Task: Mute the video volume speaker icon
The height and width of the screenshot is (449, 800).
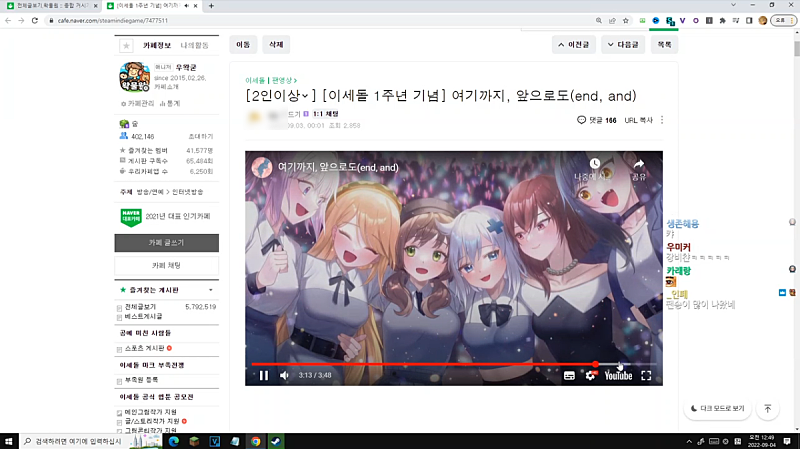Action: pos(284,376)
